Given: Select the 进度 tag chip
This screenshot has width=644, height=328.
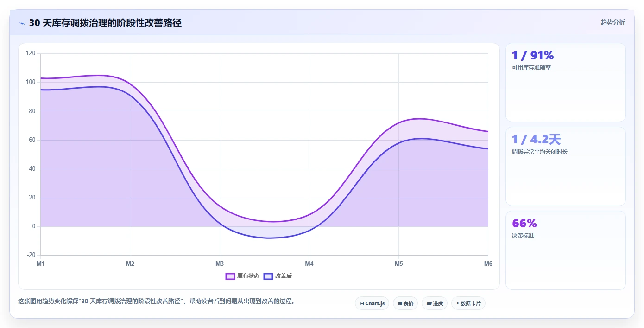Looking at the screenshot, I should (435, 303).
